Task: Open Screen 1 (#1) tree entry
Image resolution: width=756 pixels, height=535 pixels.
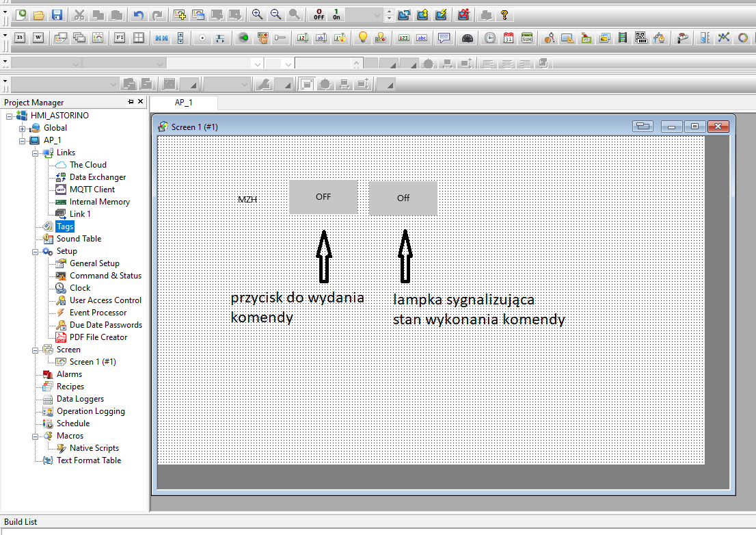Action: [92, 362]
